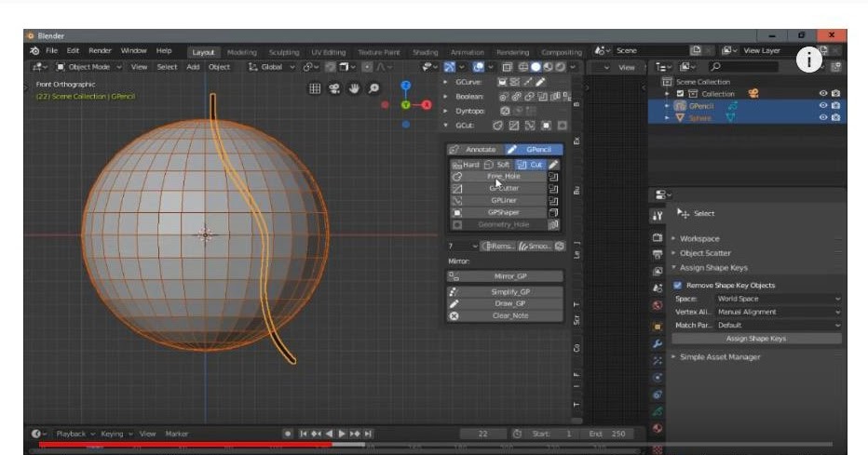Switch to the Annotate tab
The width and height of the screenshot is (868, 455).
point(475,150)
